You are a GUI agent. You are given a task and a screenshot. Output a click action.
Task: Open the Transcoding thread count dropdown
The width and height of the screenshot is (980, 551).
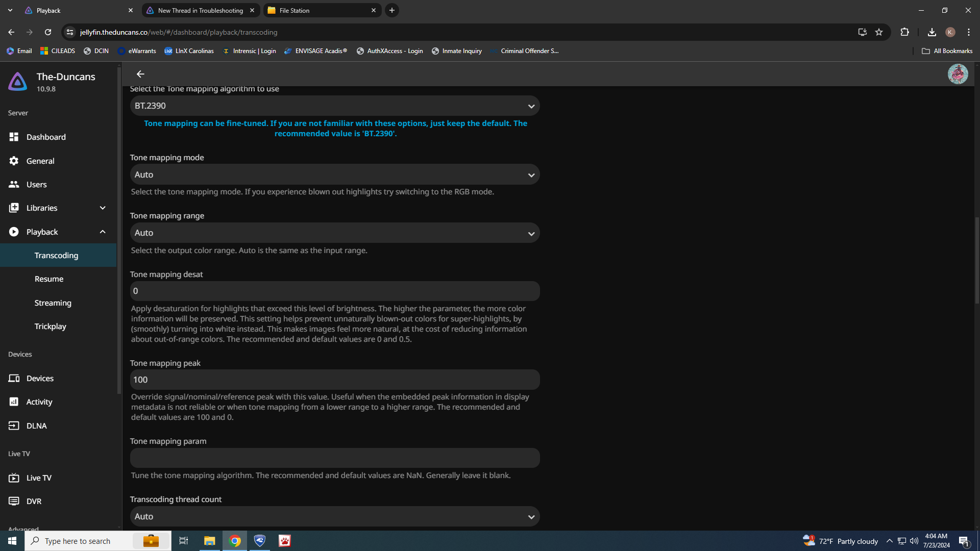click(x=334, y=516)
